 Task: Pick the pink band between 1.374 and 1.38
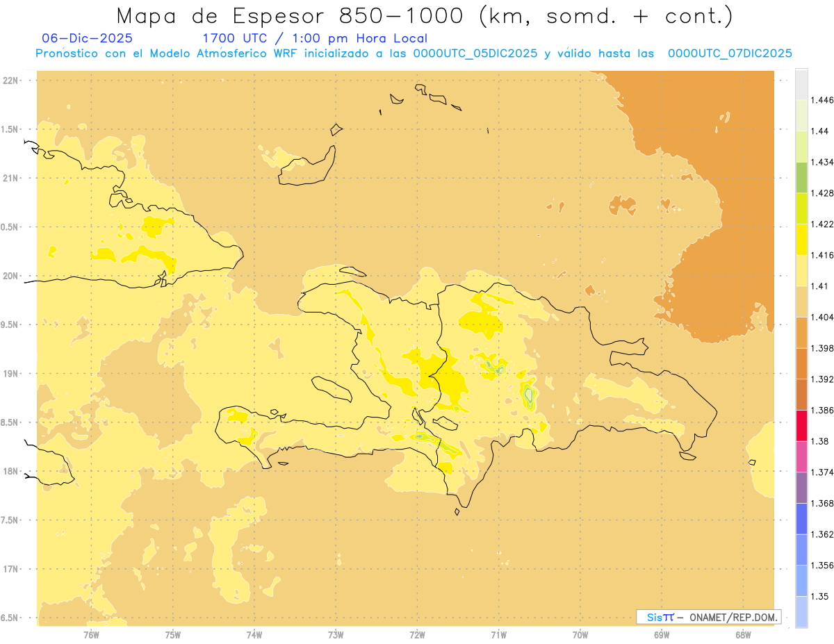(801, 456)
